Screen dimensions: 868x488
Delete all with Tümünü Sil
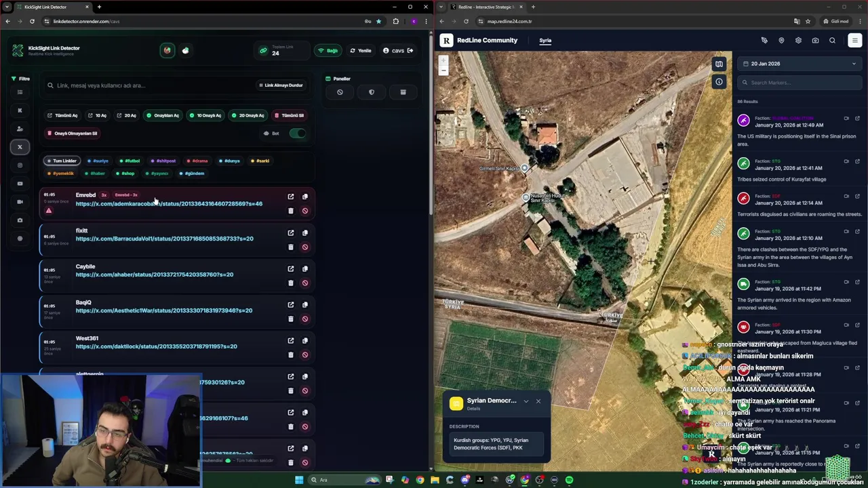(x=290, y=115)
